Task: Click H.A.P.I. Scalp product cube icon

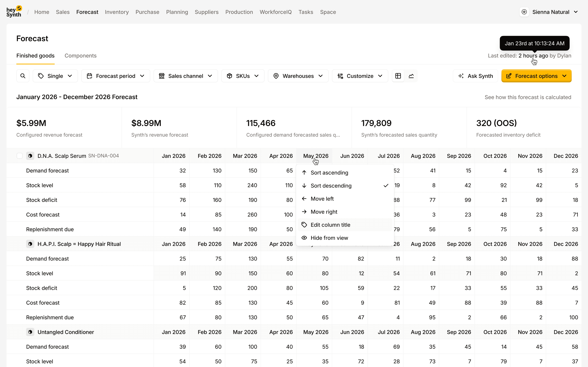Action: [x=30, y=244]
